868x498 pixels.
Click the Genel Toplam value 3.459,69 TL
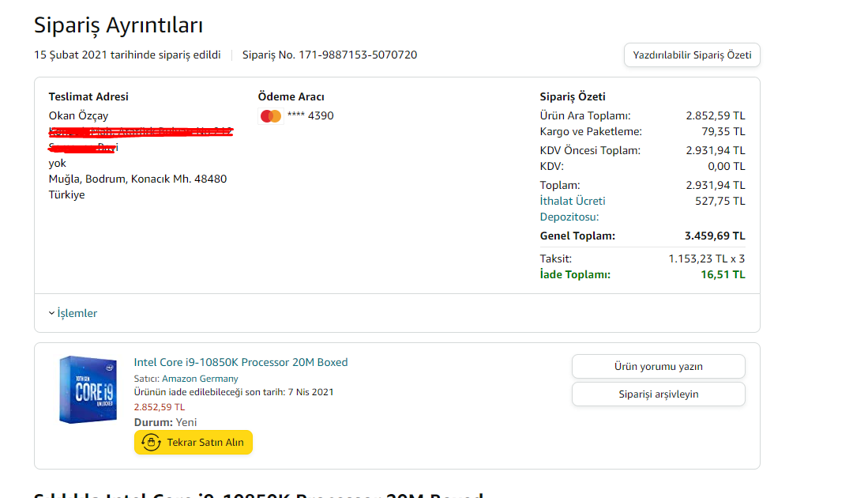coord(715,236)
